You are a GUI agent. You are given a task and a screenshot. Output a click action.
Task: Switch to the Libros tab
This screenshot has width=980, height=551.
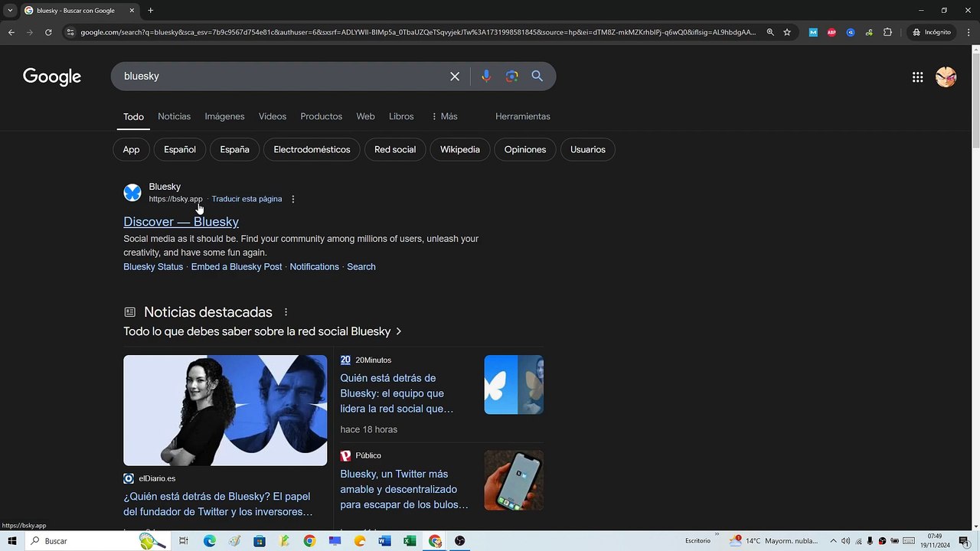pyautogui.click(x=401, y=116)
